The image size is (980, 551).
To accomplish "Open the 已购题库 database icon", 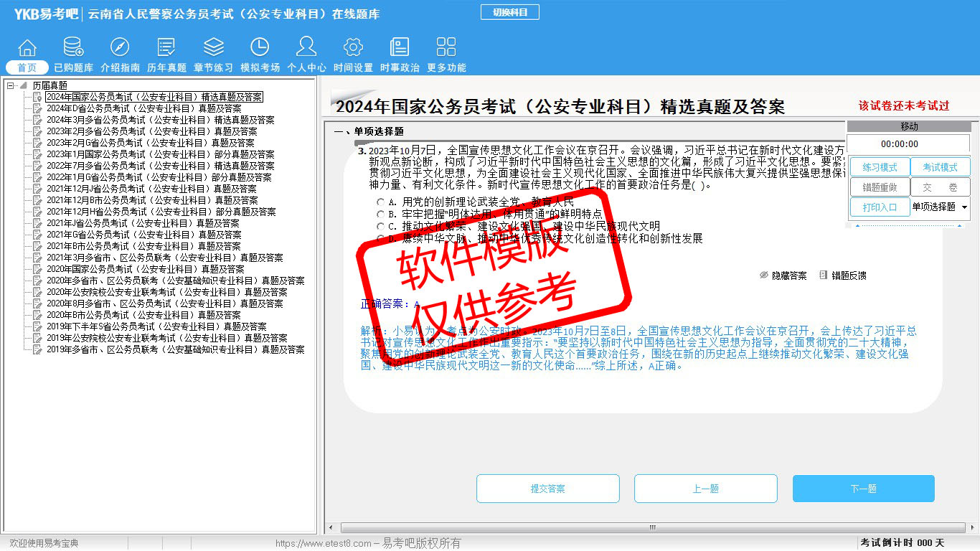I will [73, 48].
